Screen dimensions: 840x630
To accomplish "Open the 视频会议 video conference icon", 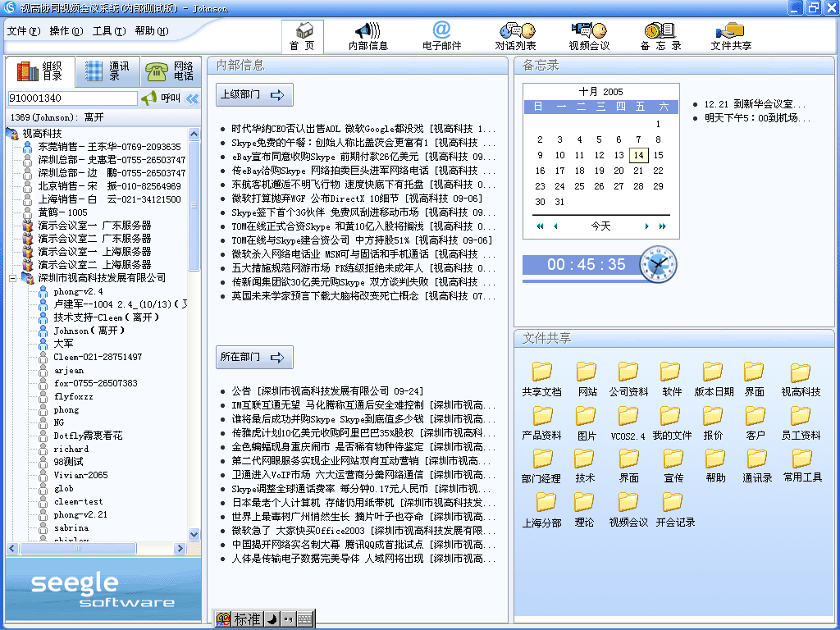I will click(x=589, y=36).
